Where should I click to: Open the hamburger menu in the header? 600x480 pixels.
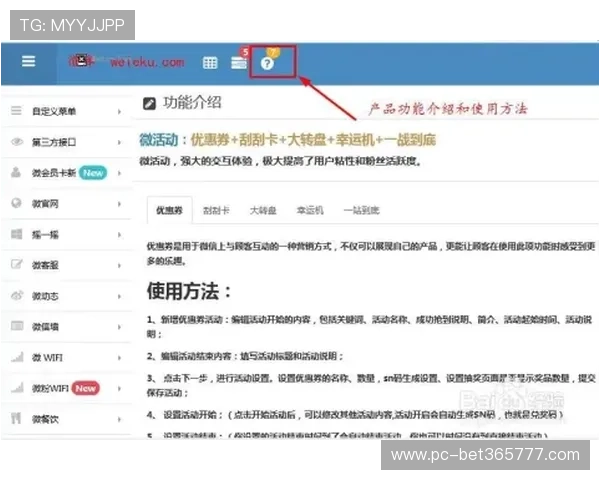[x=28, y=61]
